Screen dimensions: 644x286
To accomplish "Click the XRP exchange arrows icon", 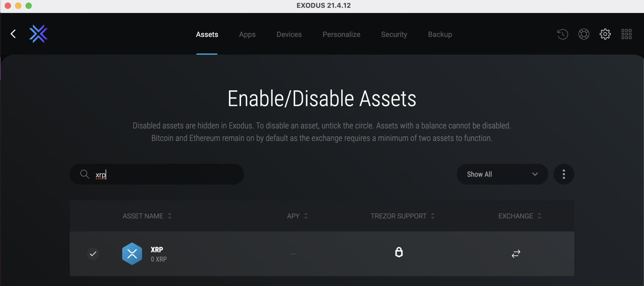I will (516, 254).
